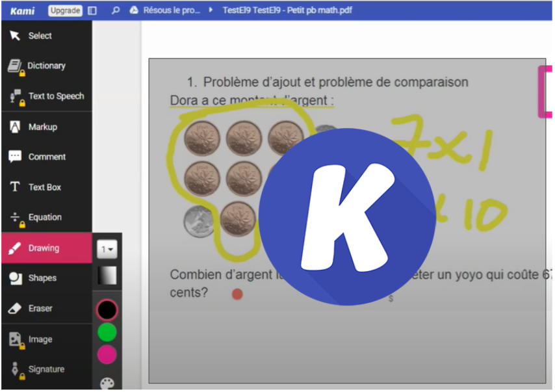Viewport: 555px width, 392px height.
Task: Click the breadcrumb arrow after Résous le pro
Action: pos(211,10)
